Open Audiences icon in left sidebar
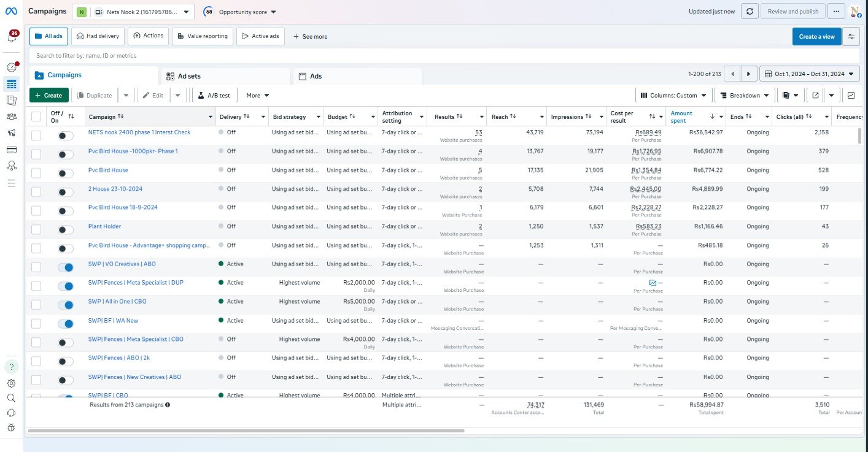Image resolution: width=868 pixels, height=452 pixels. 11,117
